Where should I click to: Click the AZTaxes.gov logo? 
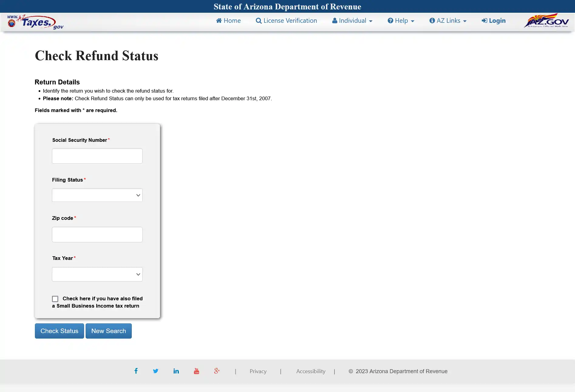click(35, 22)
